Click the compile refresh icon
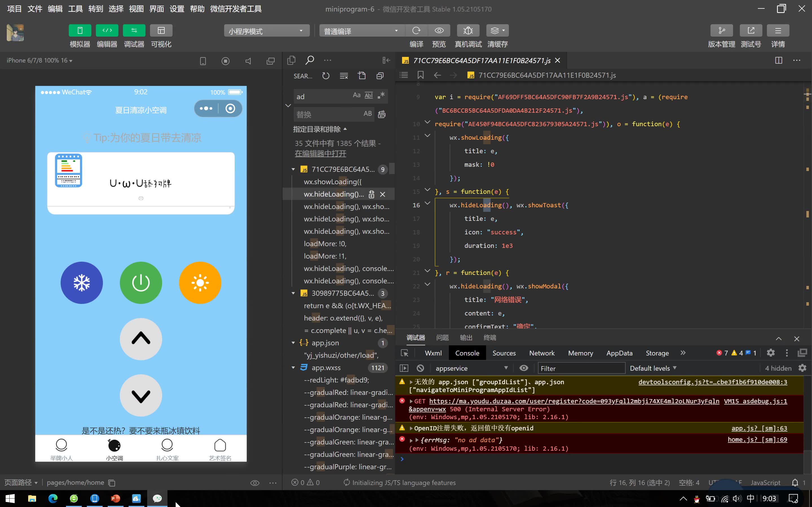The width and height of the screenshot is (812, 507). click(416, 30)
